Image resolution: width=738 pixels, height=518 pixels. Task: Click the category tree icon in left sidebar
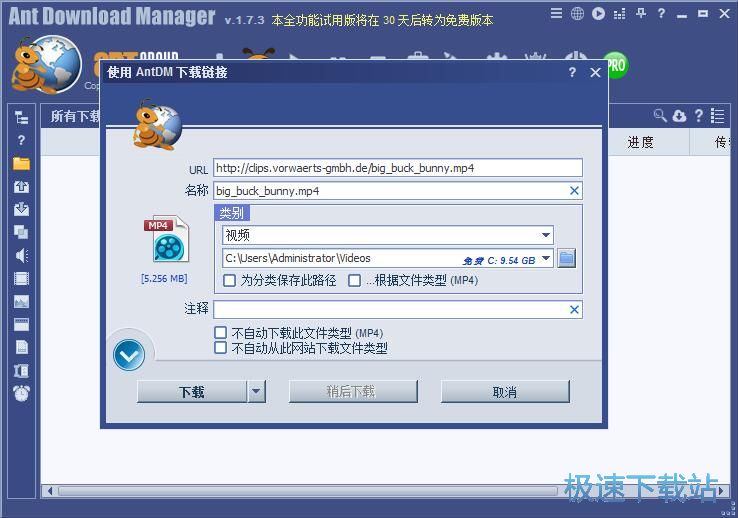pyautogui.click(x=21, y=118)
